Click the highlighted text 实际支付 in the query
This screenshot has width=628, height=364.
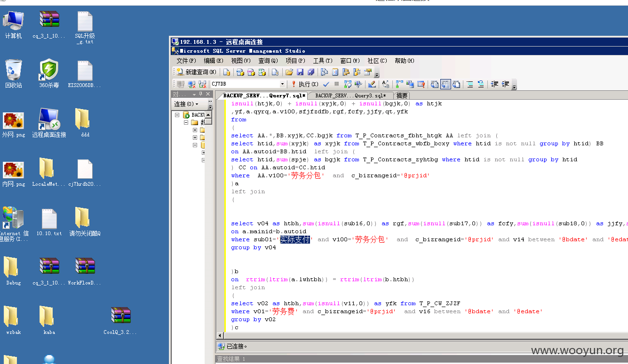[295, 239]
